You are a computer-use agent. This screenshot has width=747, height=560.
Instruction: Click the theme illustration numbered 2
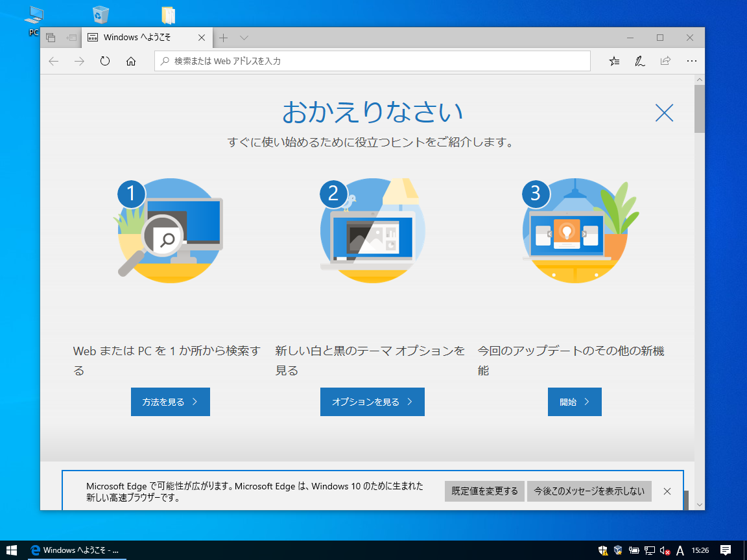(372, 231)
